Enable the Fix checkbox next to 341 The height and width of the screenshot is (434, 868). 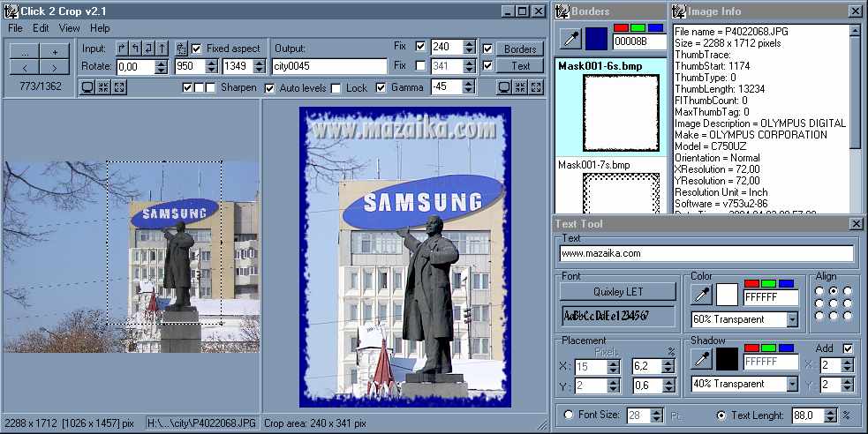[420, 66]
